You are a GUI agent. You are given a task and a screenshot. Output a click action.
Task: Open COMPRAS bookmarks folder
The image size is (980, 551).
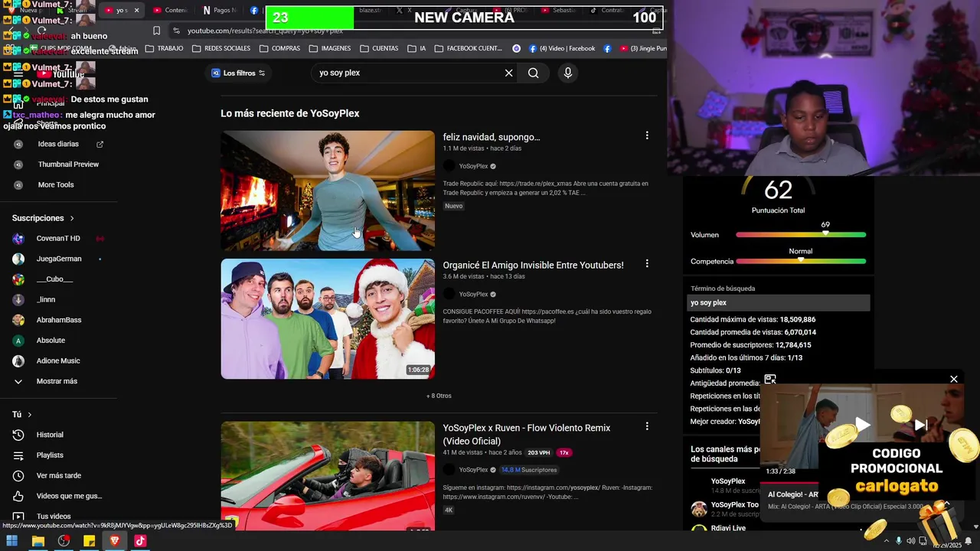pos(279,48)
